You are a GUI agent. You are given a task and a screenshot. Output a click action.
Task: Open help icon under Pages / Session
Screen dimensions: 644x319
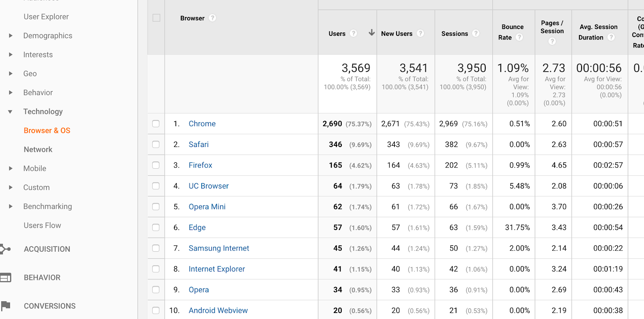[x=552, y=41]
